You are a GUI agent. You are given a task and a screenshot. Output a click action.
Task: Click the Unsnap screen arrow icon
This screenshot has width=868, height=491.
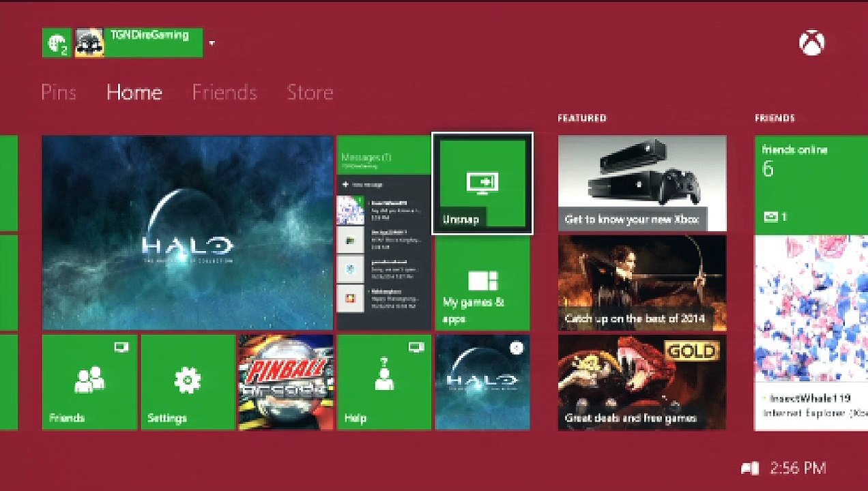[x=482, y=183]
